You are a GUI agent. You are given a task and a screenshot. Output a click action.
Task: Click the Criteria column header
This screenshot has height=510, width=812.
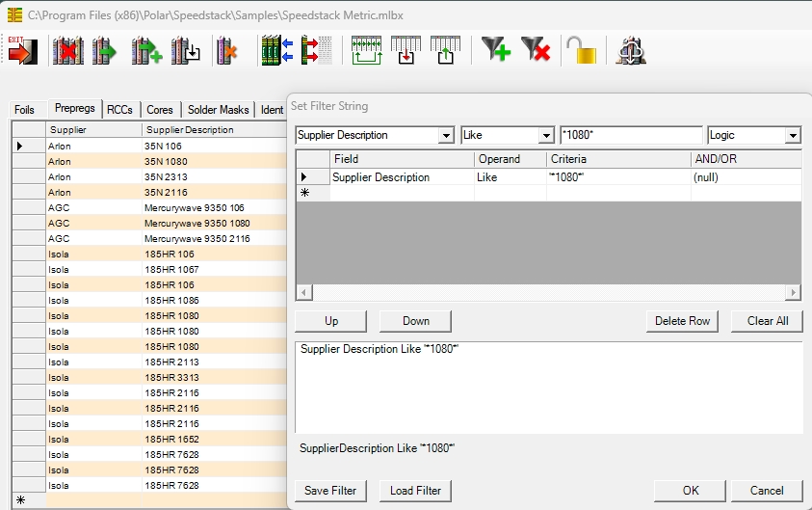(618, 159)
